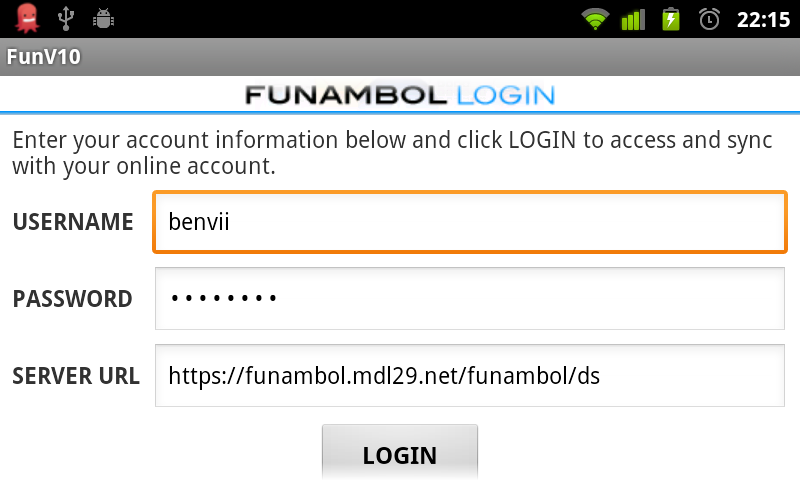Tap the Wi-Fi signal icon
The height and width of the screenshot is (480, 800).
(x=595, y=19)
